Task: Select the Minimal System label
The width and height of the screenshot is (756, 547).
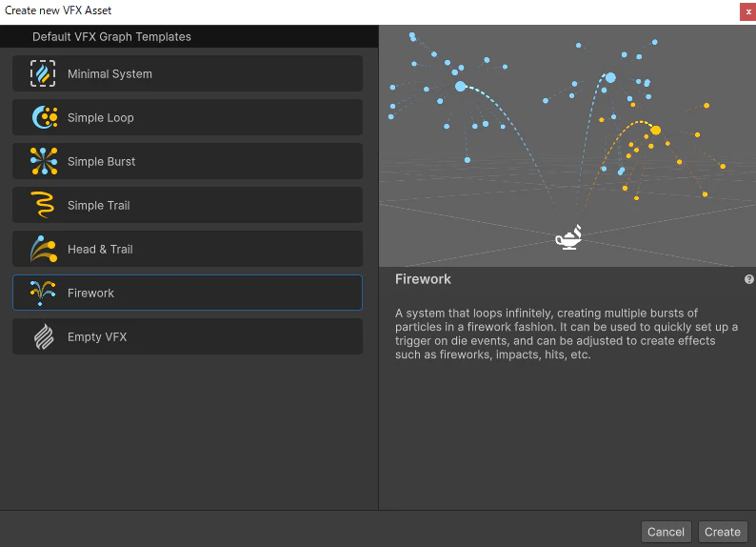Action: coord(109,73)
